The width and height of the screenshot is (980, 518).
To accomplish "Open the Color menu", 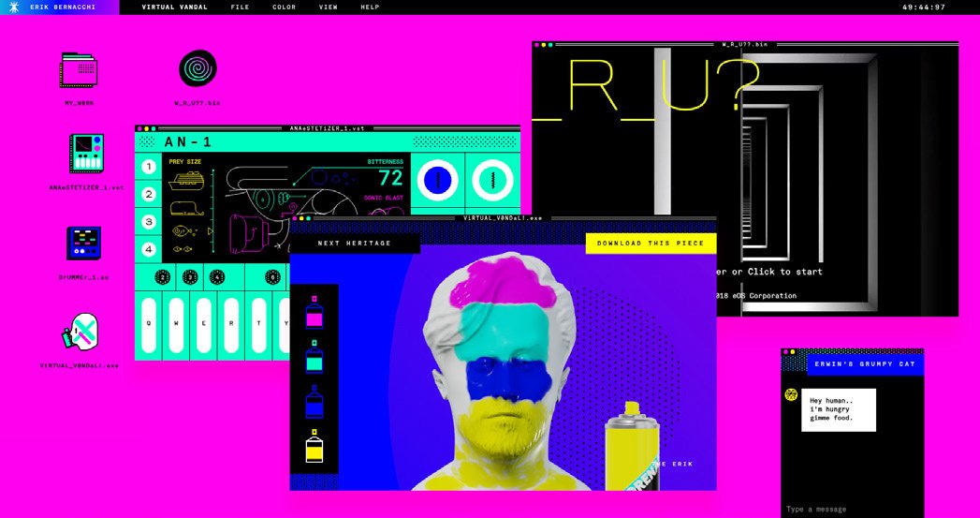I will click(x=284, y=7).
